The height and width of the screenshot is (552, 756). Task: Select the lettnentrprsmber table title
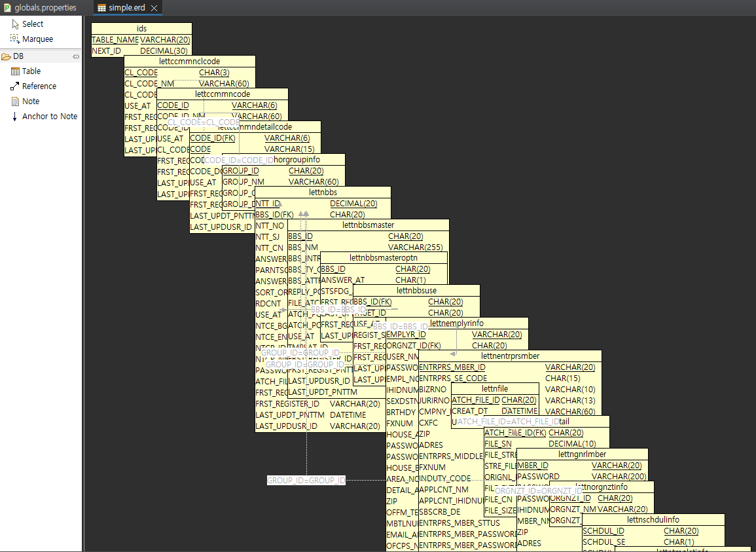click(x=510, y=357)
